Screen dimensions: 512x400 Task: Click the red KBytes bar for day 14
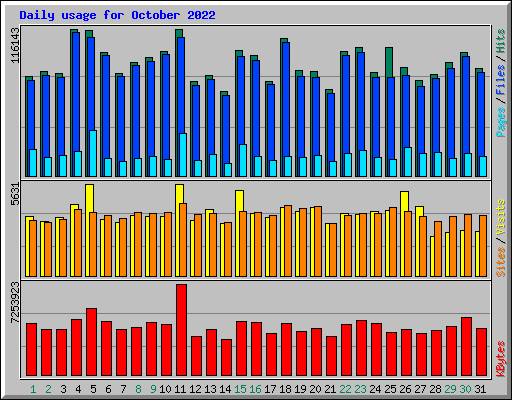[x=227, y=358]
